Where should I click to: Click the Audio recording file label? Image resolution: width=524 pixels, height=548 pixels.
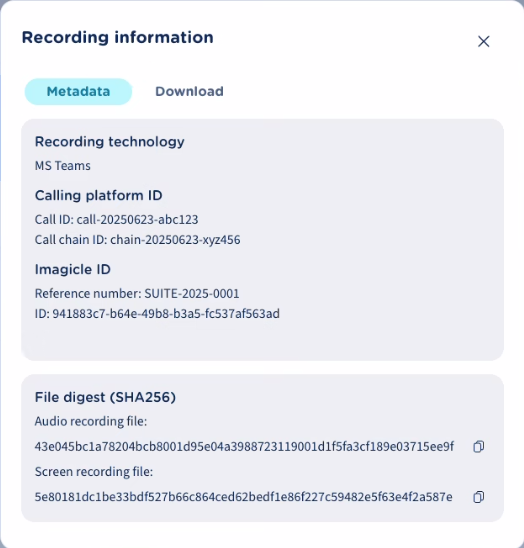click(x=91, y=421)
